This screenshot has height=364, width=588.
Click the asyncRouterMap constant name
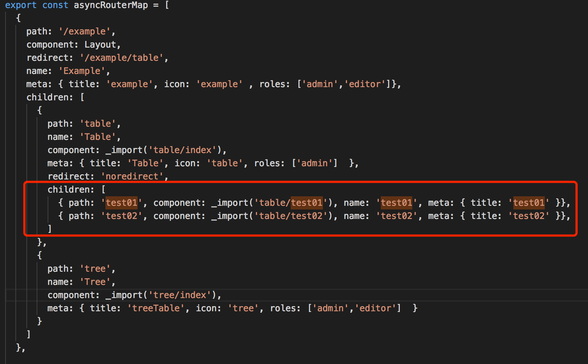[x=111, y=5]
